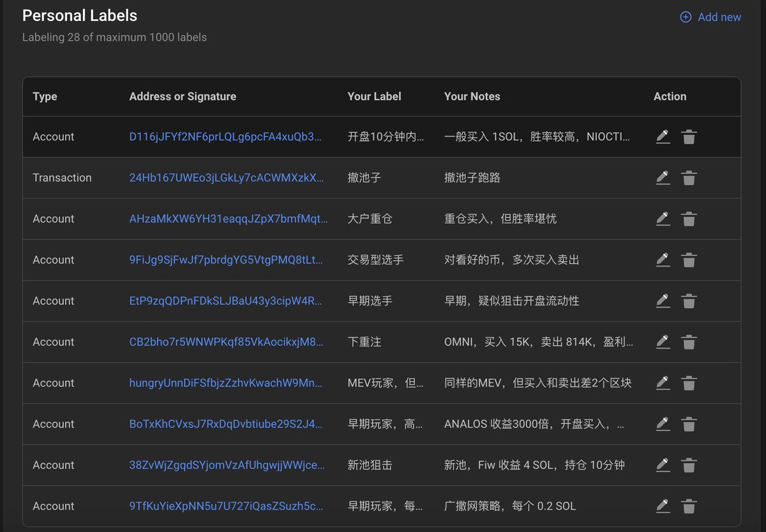
Task: Delete the 早期选手 label row
Action: (x=689, y=300)
